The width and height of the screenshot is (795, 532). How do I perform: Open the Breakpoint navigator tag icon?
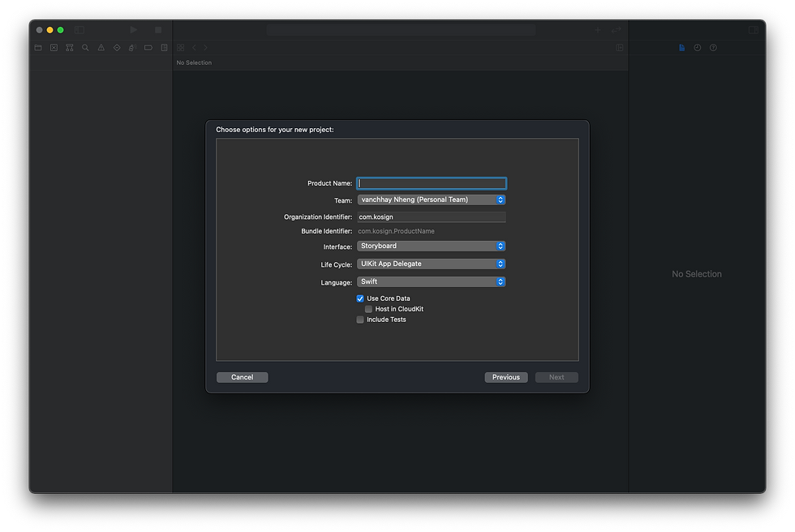click(148, 48)
